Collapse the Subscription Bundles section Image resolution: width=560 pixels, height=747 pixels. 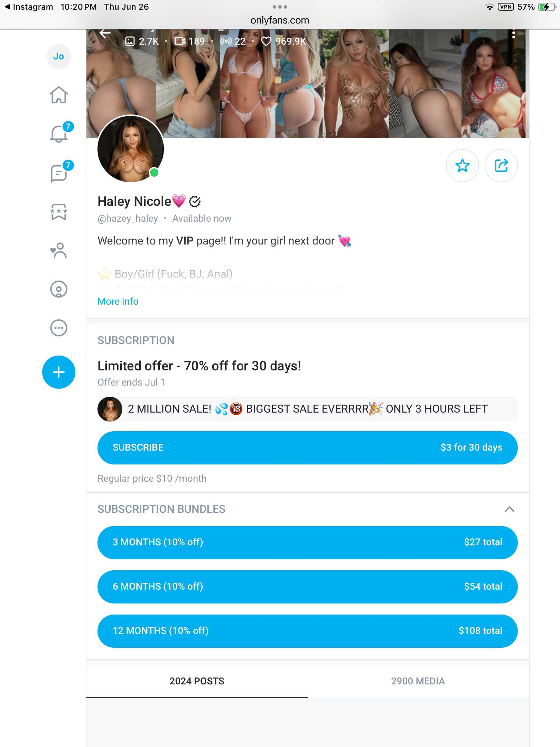pyautogui.click(x=510, y=509)
